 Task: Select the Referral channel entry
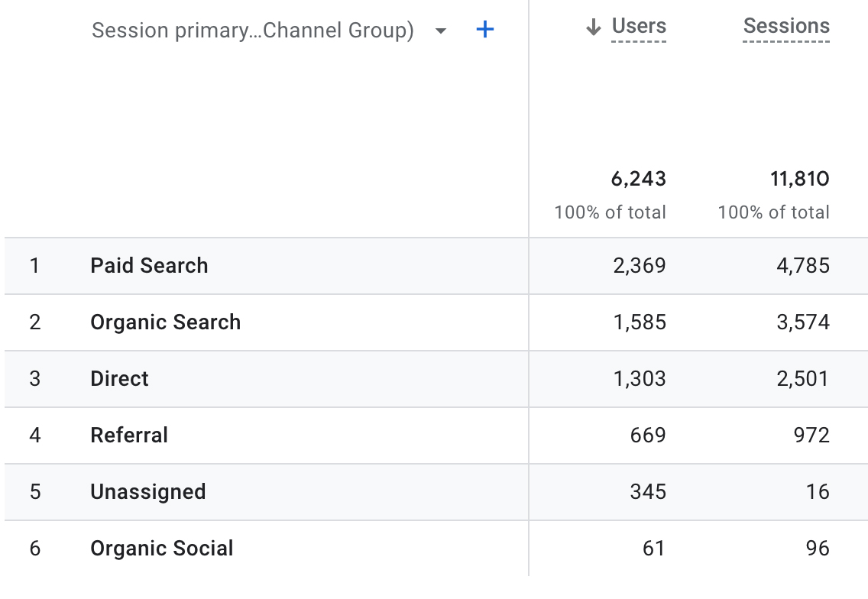[128, 435]
